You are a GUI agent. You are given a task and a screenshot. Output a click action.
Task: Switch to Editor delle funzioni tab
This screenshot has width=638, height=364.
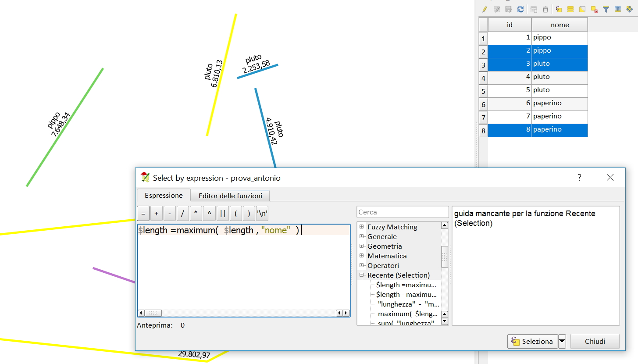click(230, 196)
